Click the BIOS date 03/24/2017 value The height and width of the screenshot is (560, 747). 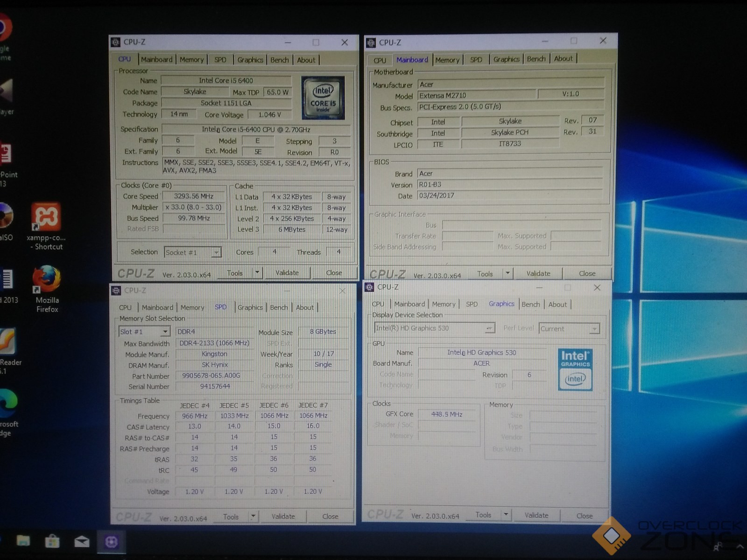click(x=510, y=196)
